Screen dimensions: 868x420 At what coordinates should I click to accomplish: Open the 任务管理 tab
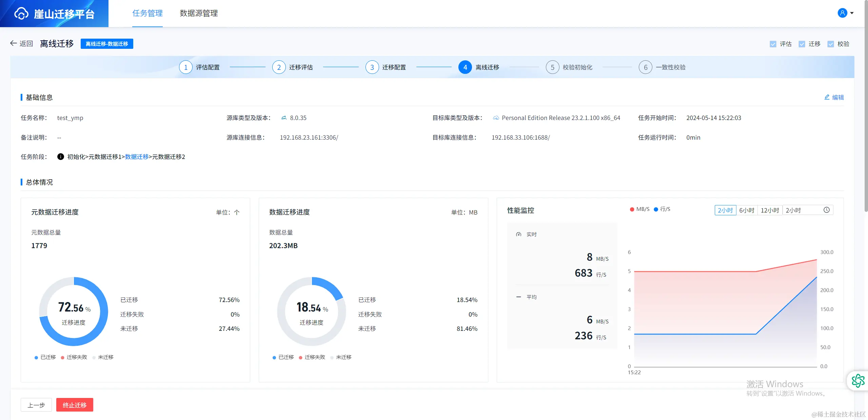point(147,13)
